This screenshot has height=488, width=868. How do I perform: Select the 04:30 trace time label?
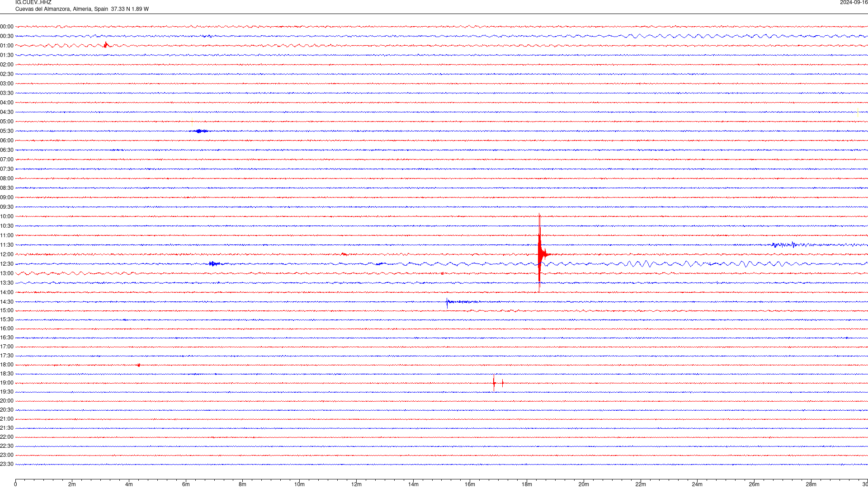pos(7,112)
